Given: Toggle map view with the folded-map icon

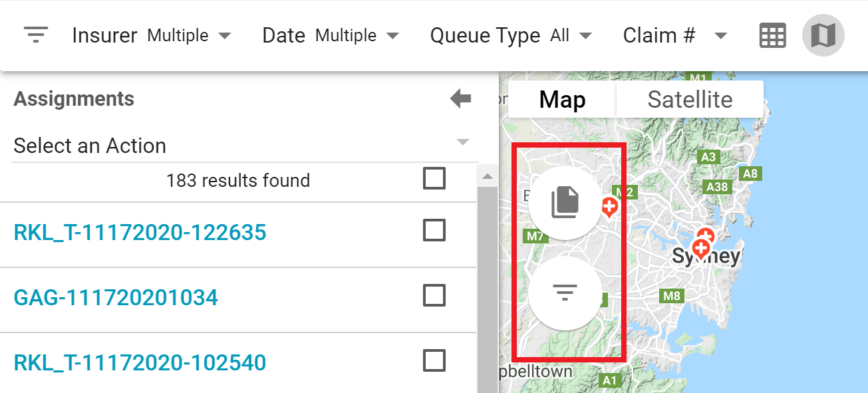Looking at the screenshot, I should click(x=823, y=35).
